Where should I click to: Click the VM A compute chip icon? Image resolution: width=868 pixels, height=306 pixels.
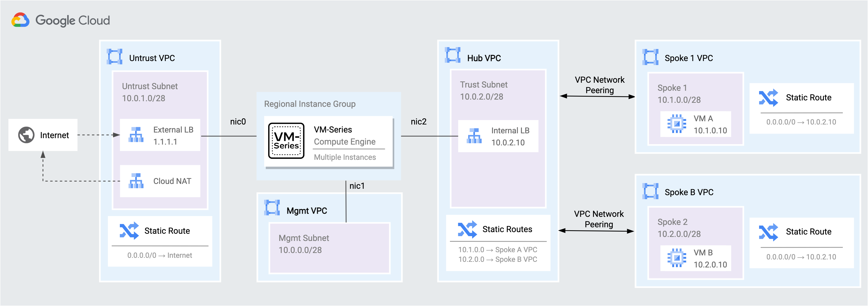coord(677,124)
